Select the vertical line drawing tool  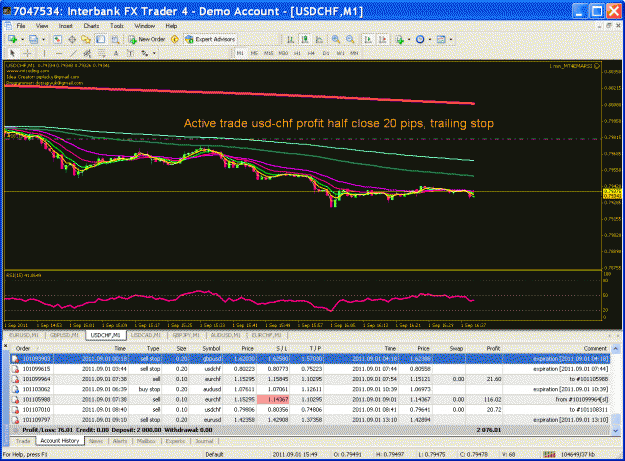point(44,53)
